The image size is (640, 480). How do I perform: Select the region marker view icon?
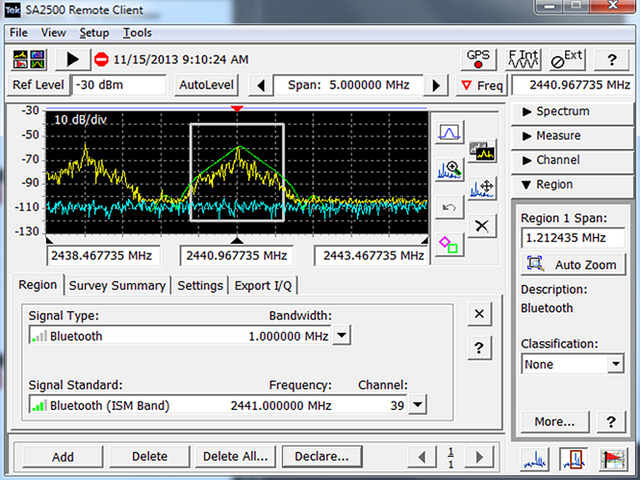click(x=573, y=459)
